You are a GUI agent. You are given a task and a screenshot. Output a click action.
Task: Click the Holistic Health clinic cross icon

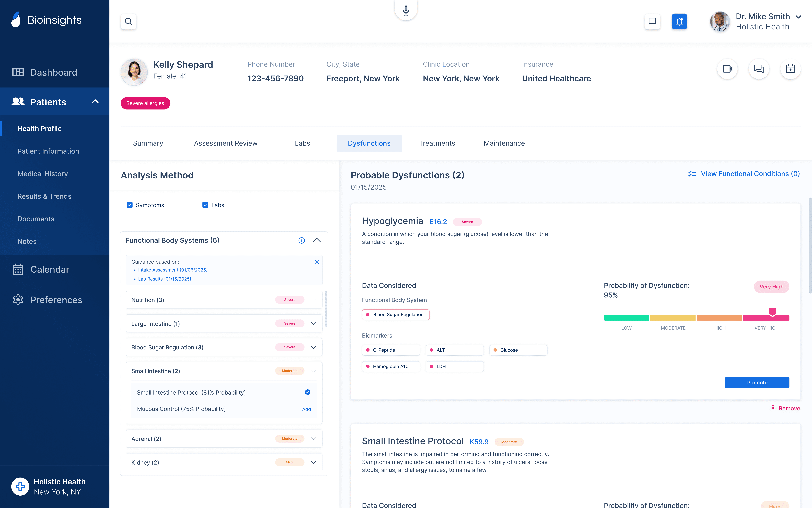coord(20,487)
